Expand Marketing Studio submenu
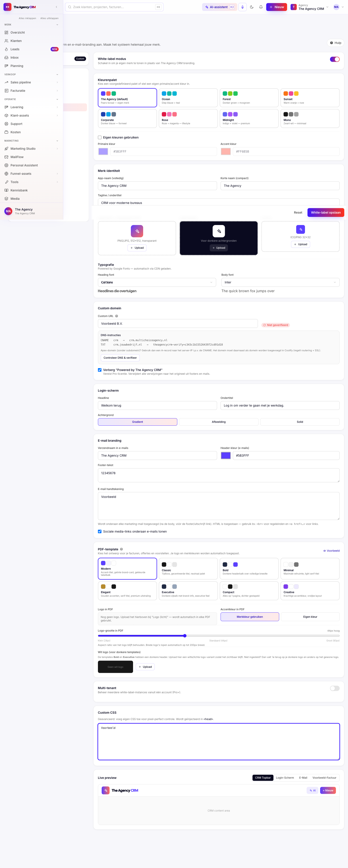The height and width of the screenshot is (868, 348). [57, 149]
